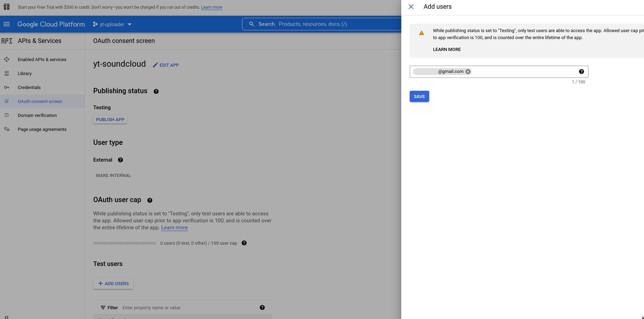Open LEARN MORE in the warning banner
Viewport: 644px width, 319px height.
447,50
